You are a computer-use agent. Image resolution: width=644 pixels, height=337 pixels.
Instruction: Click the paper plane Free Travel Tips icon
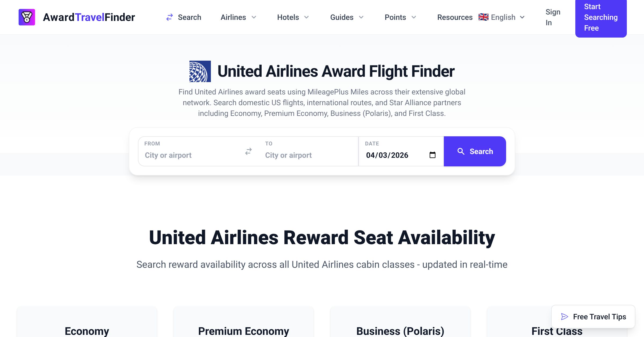click(x=565, y=317)
